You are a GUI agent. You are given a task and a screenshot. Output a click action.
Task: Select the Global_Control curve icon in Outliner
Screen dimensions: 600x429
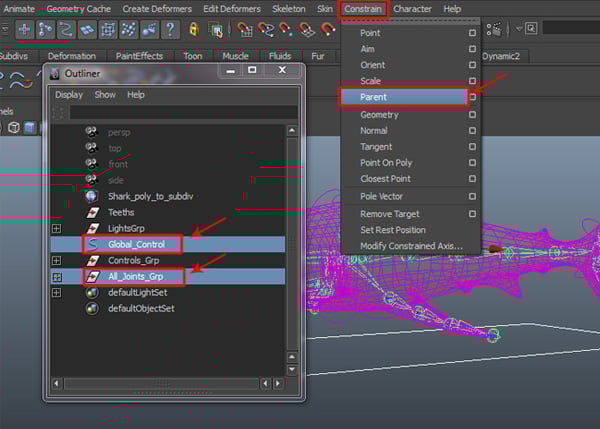93,244
